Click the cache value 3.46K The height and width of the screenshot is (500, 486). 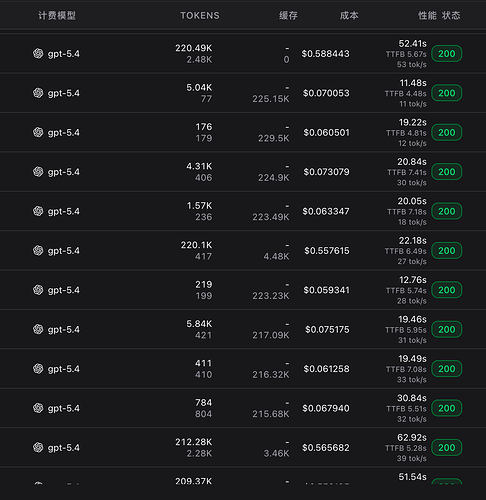[x=277, y=453]
